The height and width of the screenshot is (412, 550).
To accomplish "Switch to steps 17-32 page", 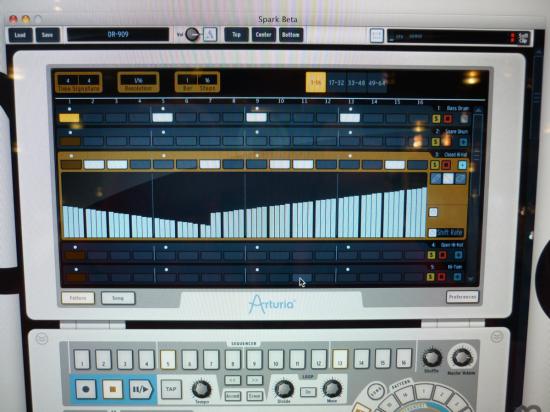I will [x=336, y=83].
